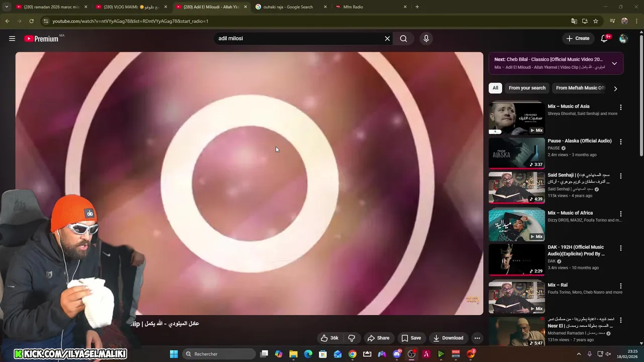The height and width of the screenshot is (362, 644).
Task: Select the All filter chip
Action: point(495,88)
